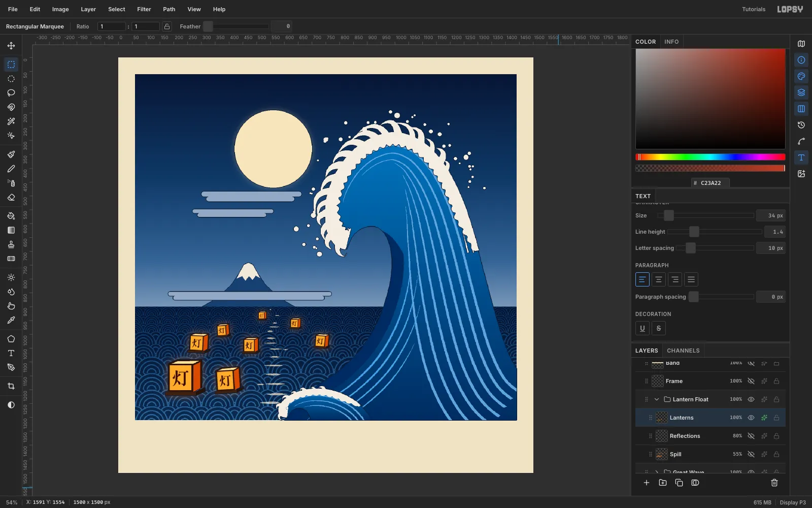The height and width of the screenshot is (508, 812).
Task: Click the LOPSY logo
Action: [790, 9]
